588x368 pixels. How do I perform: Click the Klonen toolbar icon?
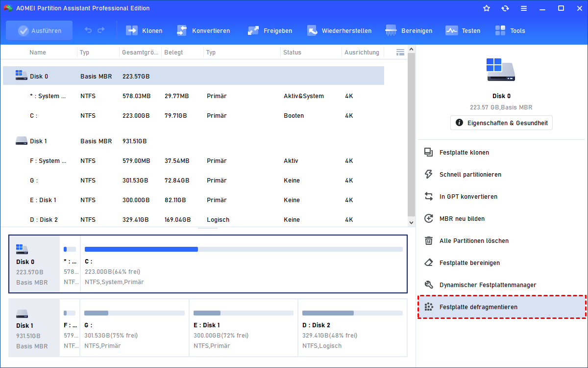(132, 30)
